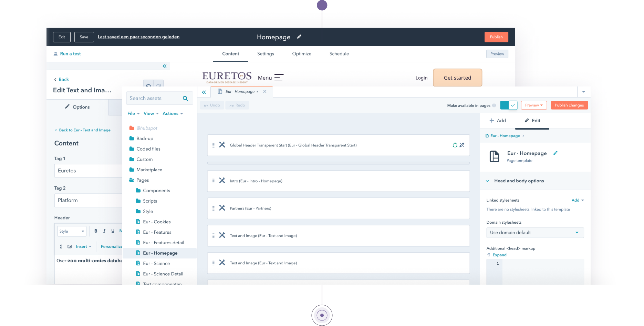This screenshot has width=644, height=326.
Task: Toggle underline formatting in Header editor
Action: (113, 231)
